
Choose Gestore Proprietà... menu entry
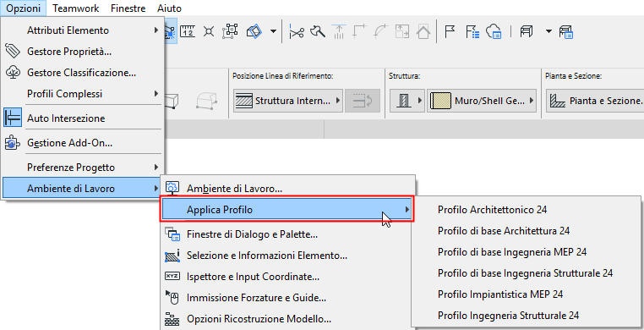pos(83,52)
